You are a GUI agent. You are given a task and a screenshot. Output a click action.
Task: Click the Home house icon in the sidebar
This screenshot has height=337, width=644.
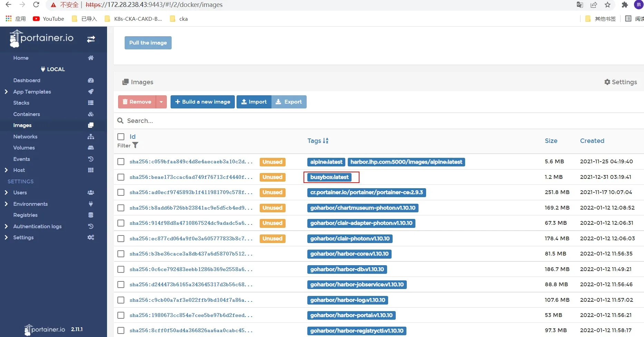click(x=91, y=58)
